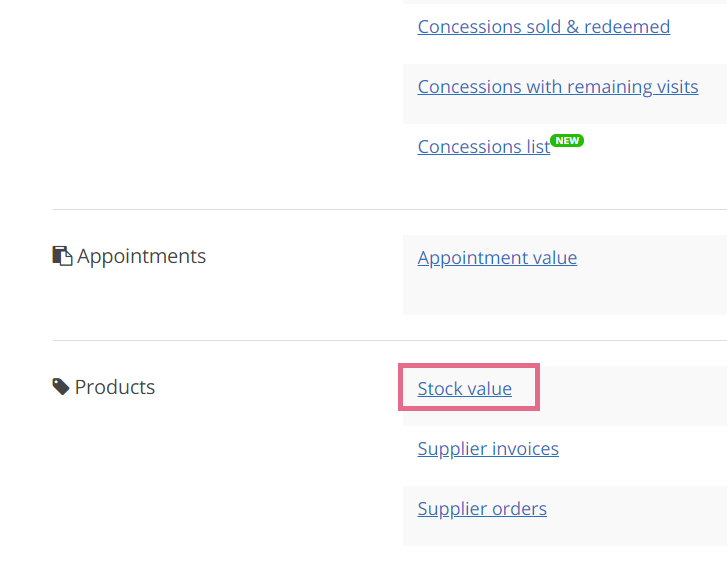The image size is (727, 565).
Task: Click the pink highlight box border
Action: [x=469, y=366]
